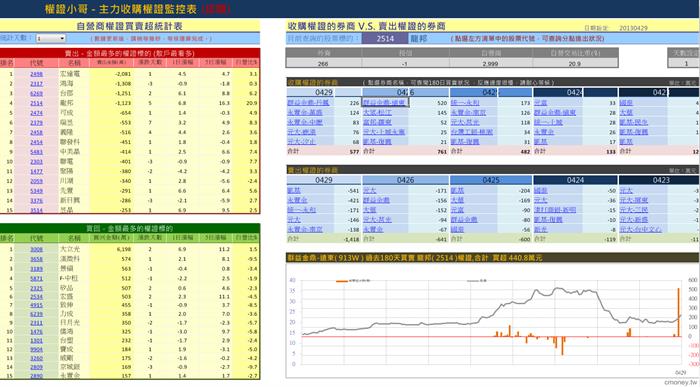This screenshot has width=700, height=387.
Task: Open stock code 5483 link for 中美晶
Action: (37, 152)
